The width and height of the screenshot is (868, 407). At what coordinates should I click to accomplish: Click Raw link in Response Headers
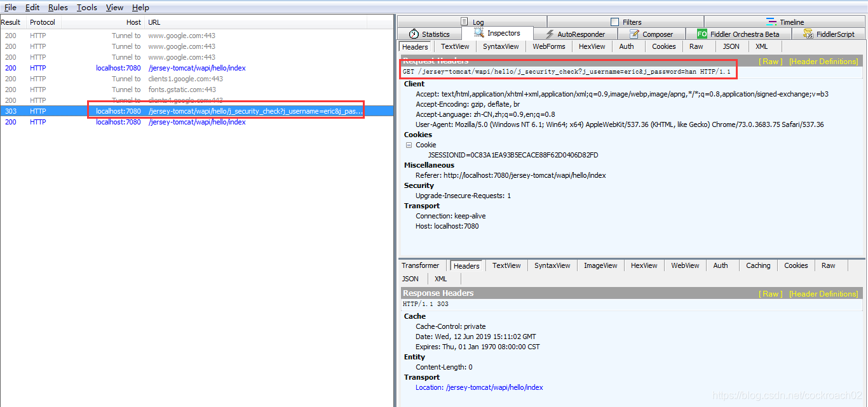(771, 294)
